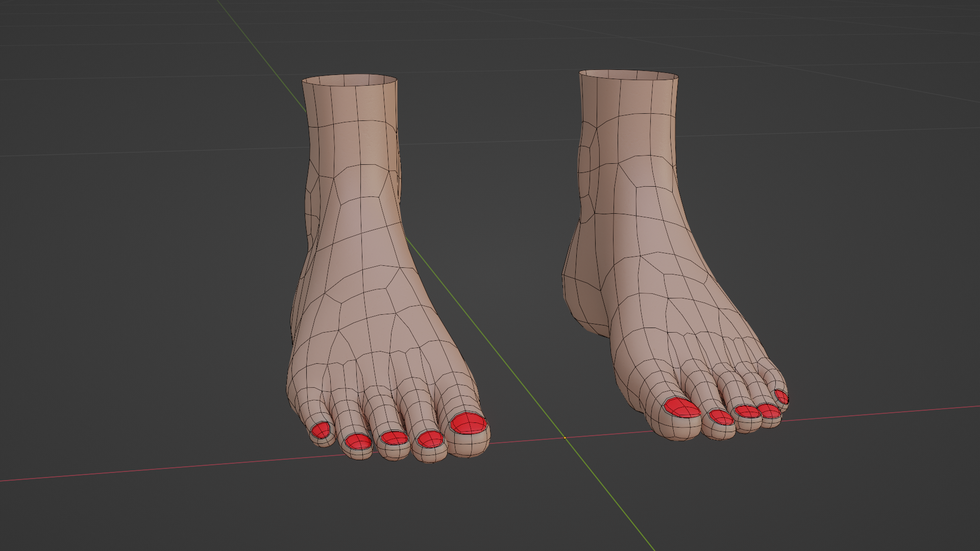Click the pinky toenail on the right-side foot
Screen dimensions: 980x551
[x=781, y=396]
